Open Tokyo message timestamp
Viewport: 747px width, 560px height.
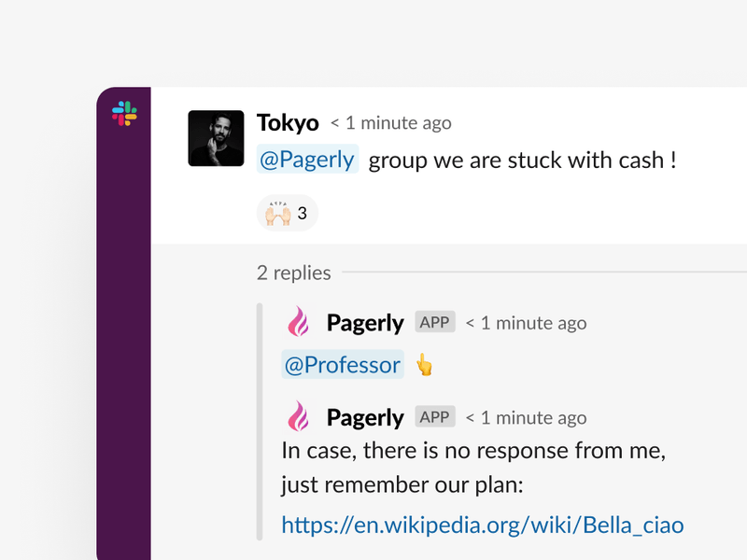tap(390, 123)
